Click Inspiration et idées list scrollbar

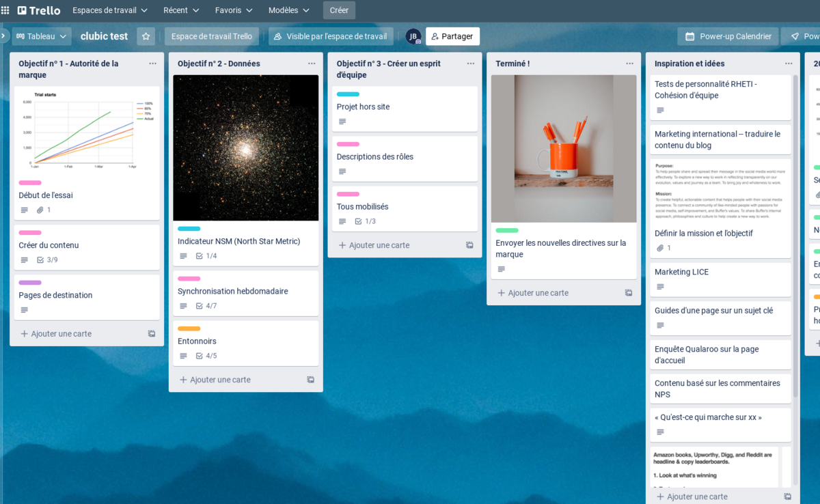[x=795, y=236]
